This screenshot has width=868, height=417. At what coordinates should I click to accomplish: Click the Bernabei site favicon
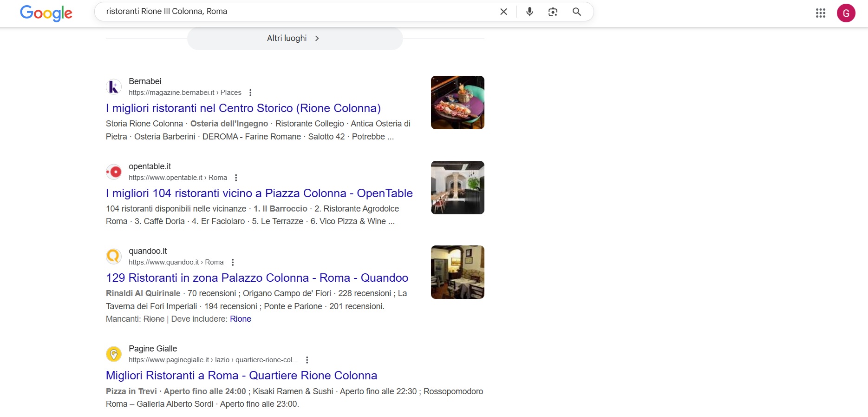(114, 87)
